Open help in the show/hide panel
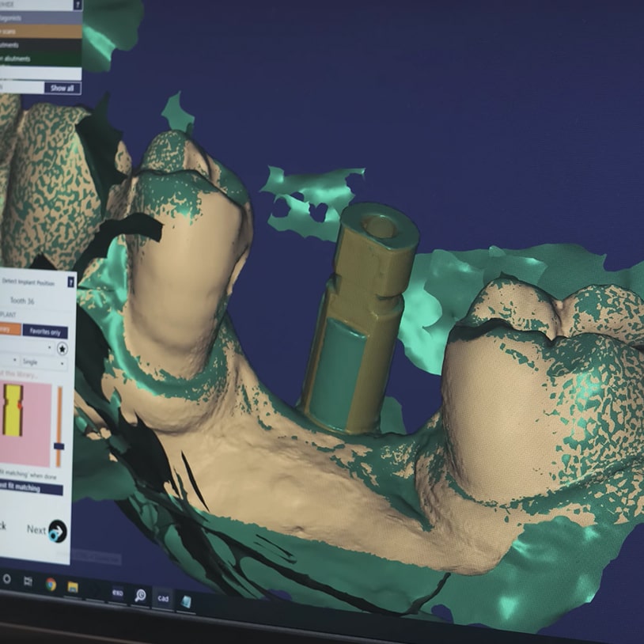 tap(77, 6)
